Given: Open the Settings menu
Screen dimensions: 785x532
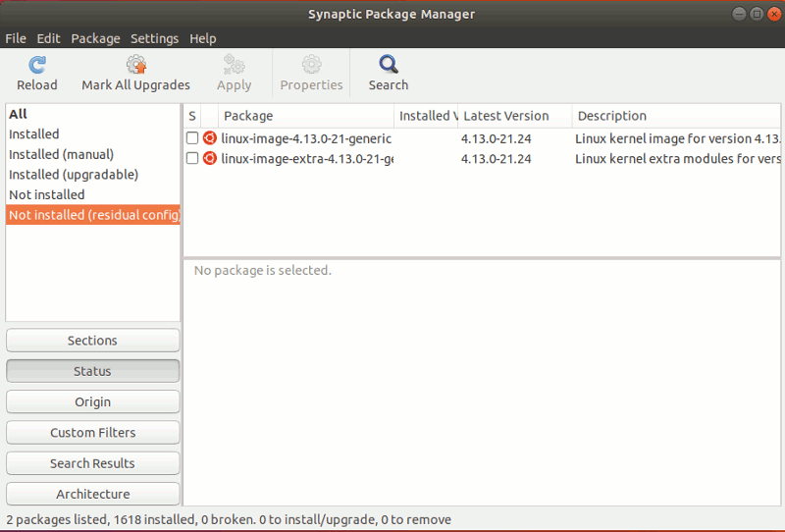Looking at the screenshot, I should point(155,38).
